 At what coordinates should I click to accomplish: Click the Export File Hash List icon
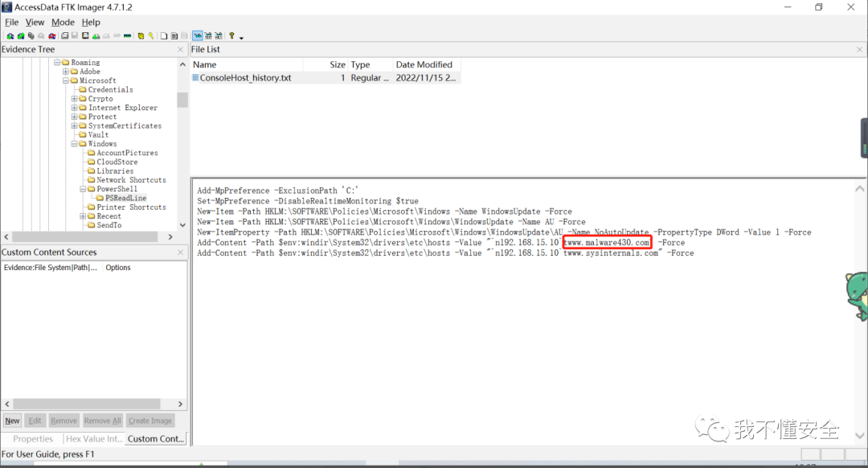point(174,36)
